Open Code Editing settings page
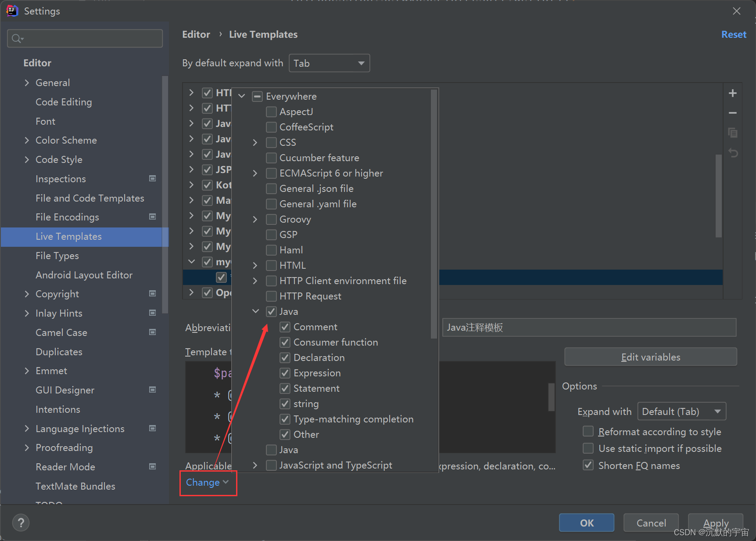The width and height of the screenshot is (756, 541). point(64,102)
